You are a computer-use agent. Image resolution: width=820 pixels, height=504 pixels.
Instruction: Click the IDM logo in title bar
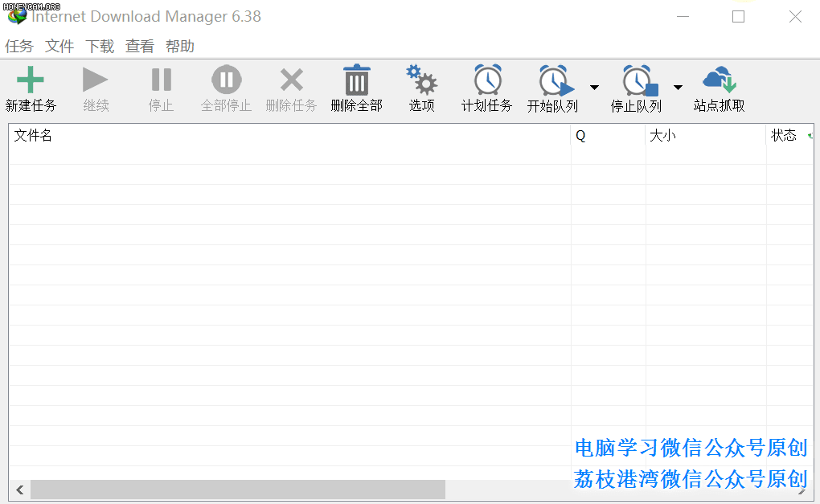[17, 16]
